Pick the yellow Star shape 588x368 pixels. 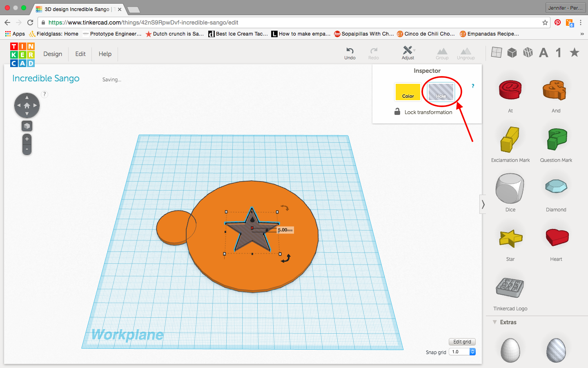[510, 238]
